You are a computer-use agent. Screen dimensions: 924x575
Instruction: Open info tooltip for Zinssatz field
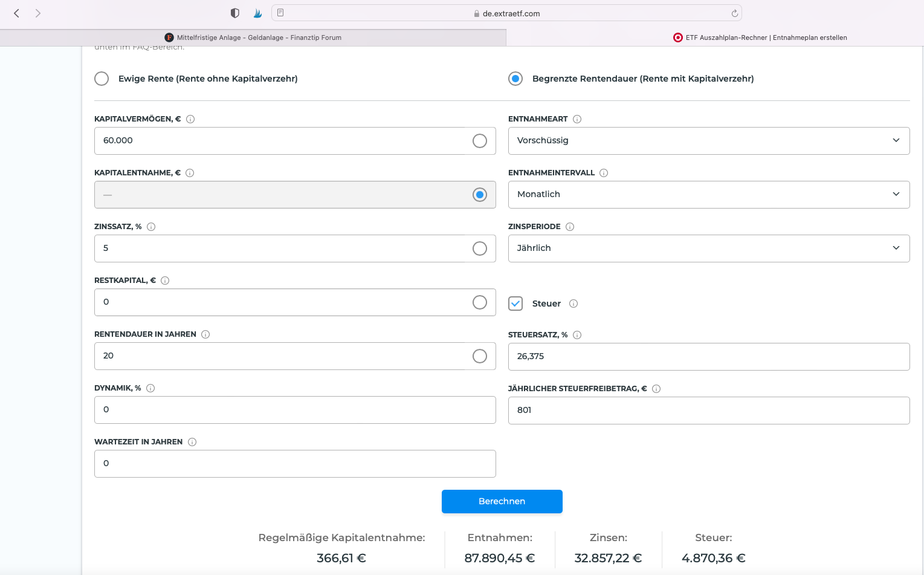151,227
